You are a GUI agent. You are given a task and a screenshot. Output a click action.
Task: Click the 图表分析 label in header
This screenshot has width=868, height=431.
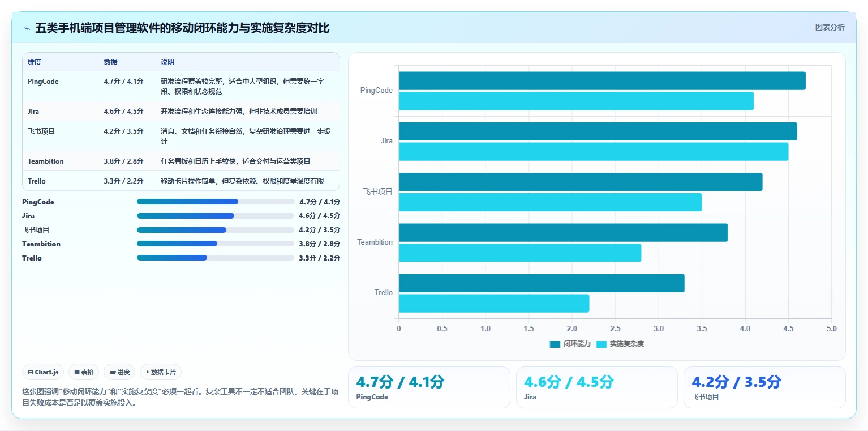[830, 27]
